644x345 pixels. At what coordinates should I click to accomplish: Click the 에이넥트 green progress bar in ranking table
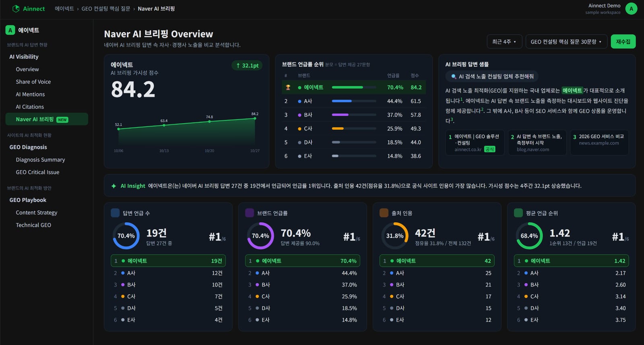click(347, 87)
